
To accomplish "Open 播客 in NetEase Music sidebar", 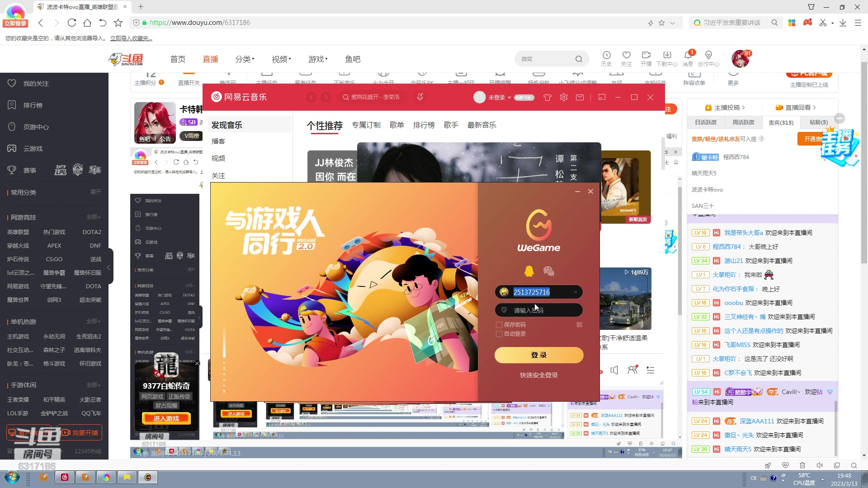I will point(218,141).
